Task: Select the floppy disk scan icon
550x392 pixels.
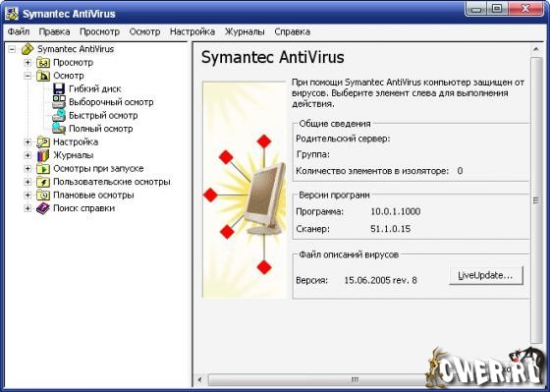Action: (59, 88)
